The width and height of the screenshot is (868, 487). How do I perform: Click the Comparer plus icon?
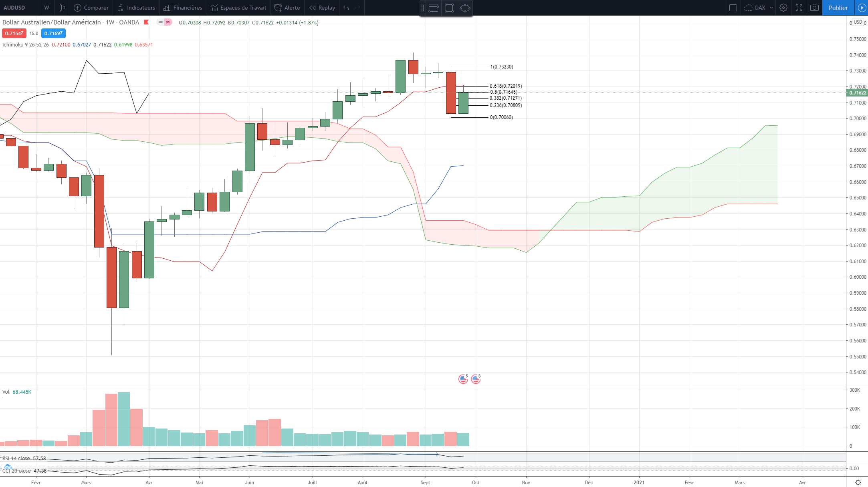click(77, 8)
